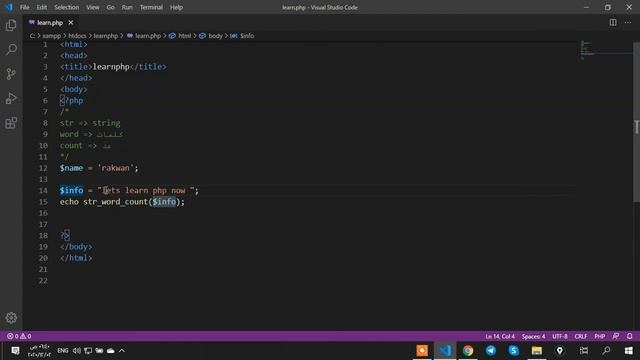The height and width of the screenshot is (360, 640).
Task: Open notifications bell in status bar
Action: 630,336
